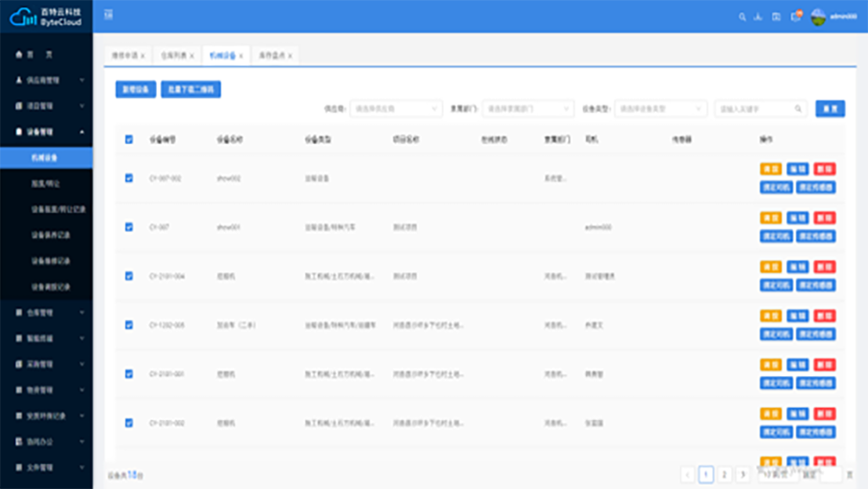
Task: Click the keyword search input field
Action: pyautogui.click(x=754, y=109)
